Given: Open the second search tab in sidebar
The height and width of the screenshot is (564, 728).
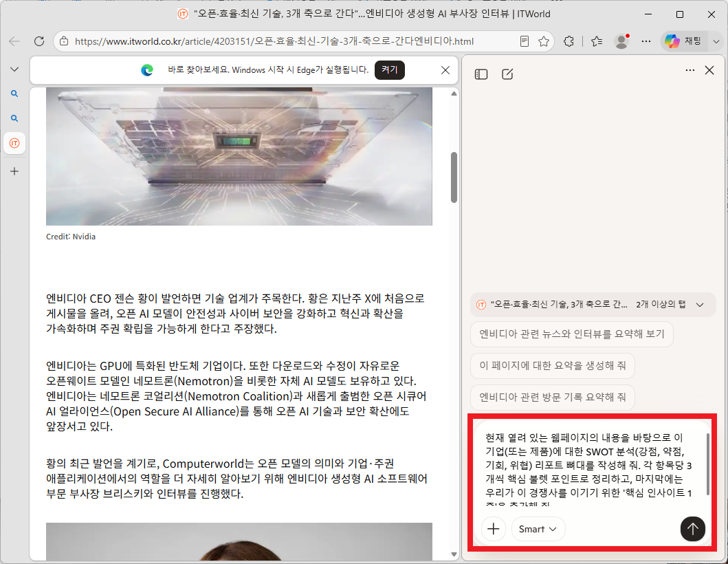Looking at the screenshot, I should click(14, 118).
